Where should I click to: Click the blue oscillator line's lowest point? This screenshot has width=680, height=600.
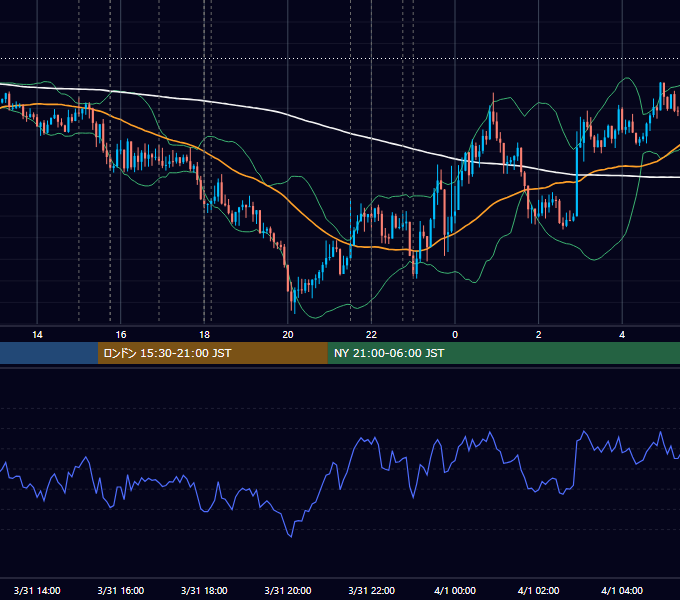coord(291,536)
